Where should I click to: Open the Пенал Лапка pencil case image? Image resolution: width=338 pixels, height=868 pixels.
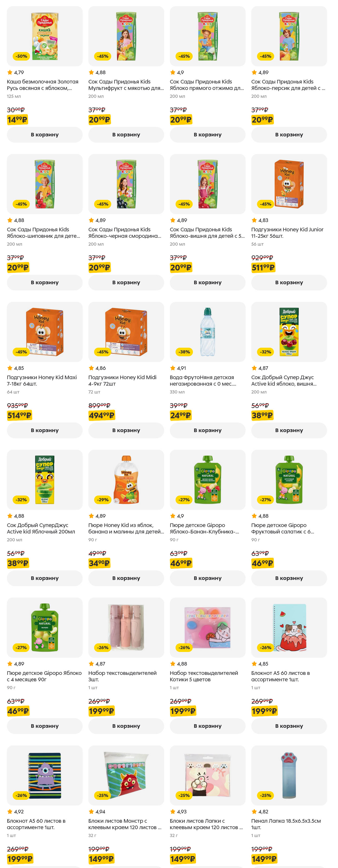point(289,775)
